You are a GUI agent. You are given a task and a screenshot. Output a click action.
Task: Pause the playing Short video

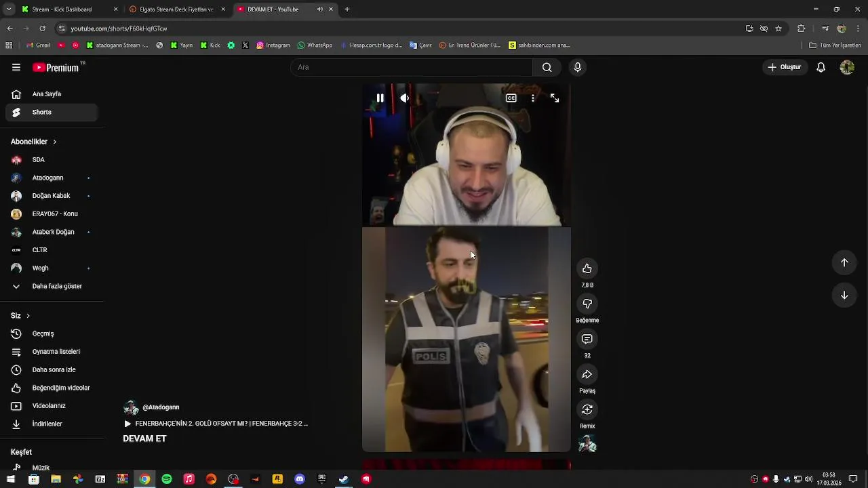pos(380,98)
